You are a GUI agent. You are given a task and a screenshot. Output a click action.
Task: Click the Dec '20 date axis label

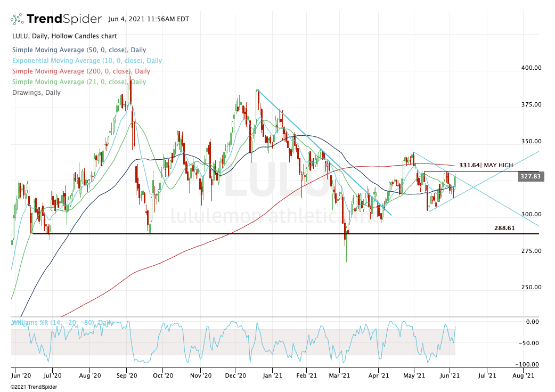point(235,375)
